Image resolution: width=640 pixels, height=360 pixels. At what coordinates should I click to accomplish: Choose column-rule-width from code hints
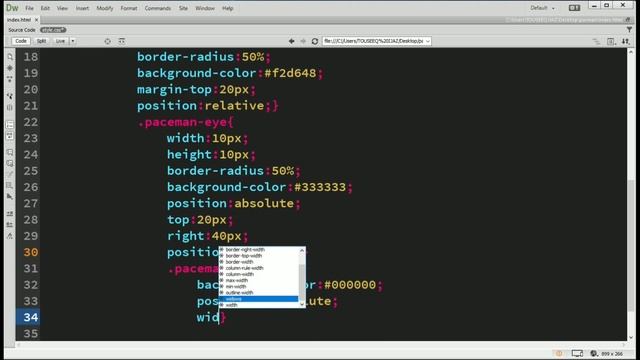pyautogui.click(x=259, y=268)
